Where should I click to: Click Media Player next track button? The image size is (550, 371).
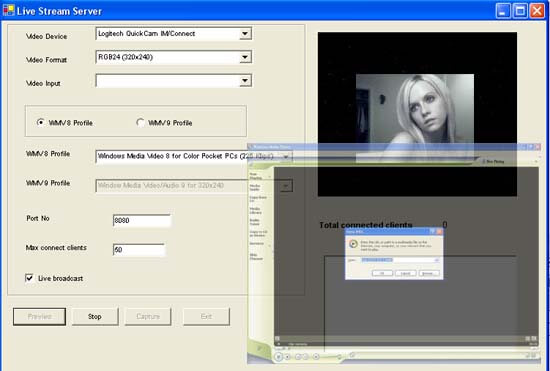[306, 357]
